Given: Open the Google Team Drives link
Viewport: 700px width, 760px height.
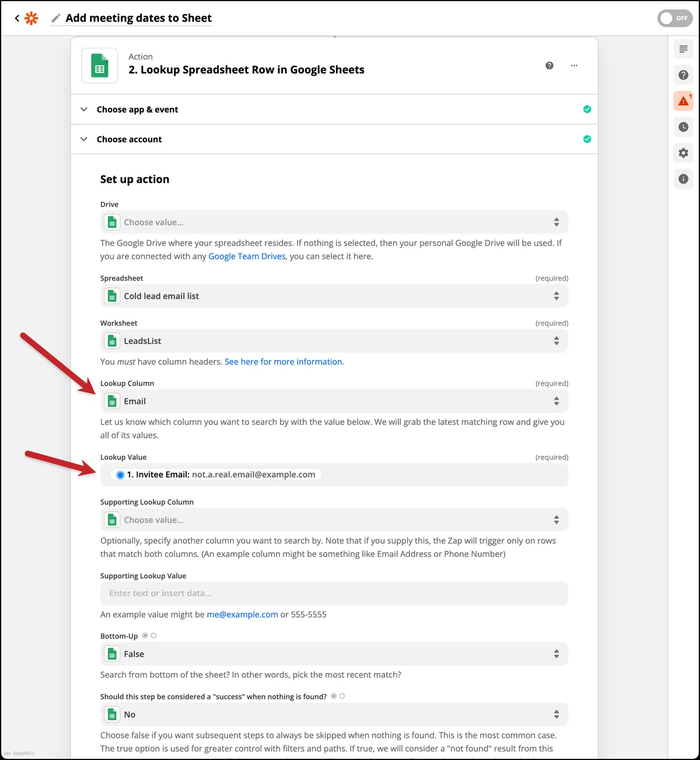Looking at the screenshot, I should (247, 256).
